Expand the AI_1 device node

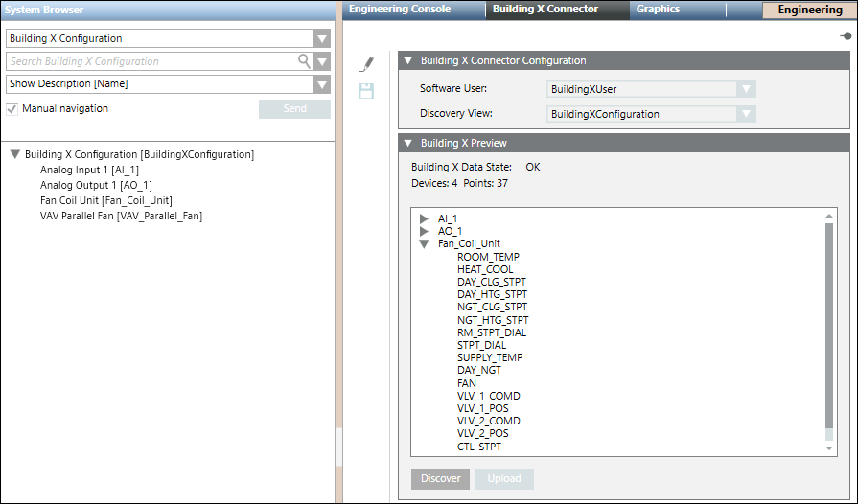click(x=424, y=218)
